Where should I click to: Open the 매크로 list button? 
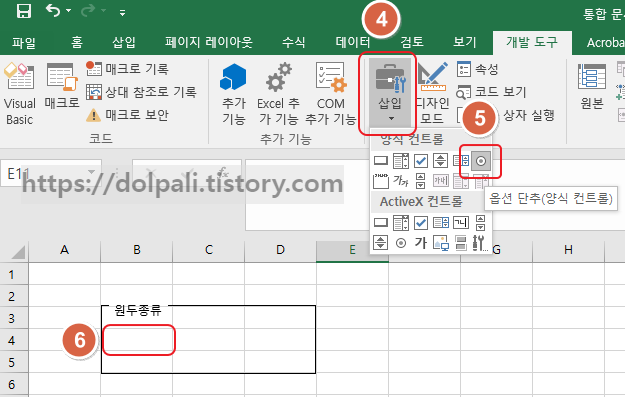point(61,87)
